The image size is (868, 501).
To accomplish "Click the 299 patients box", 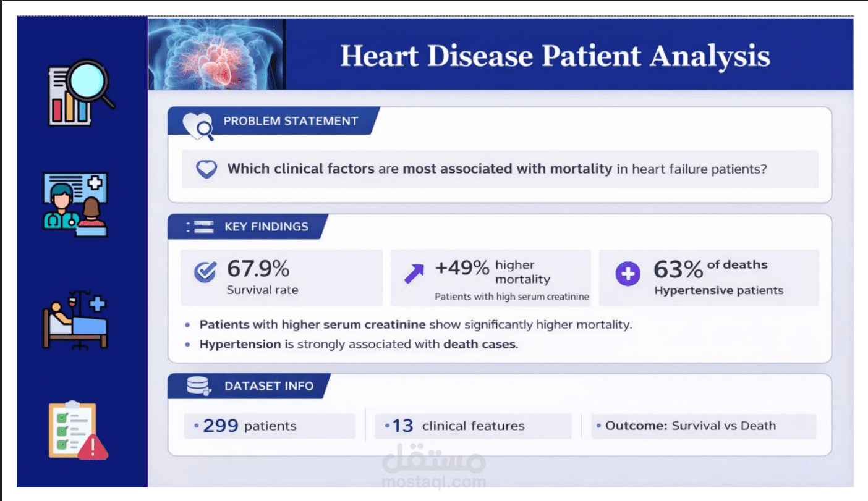I will pyautogui.click(x=270, y=426).
